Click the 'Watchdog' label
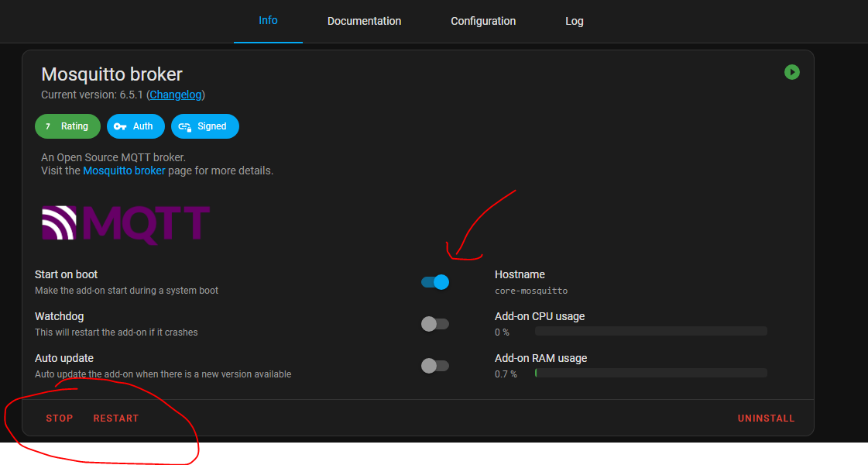 pyautogui.click(x=59, y=316)
